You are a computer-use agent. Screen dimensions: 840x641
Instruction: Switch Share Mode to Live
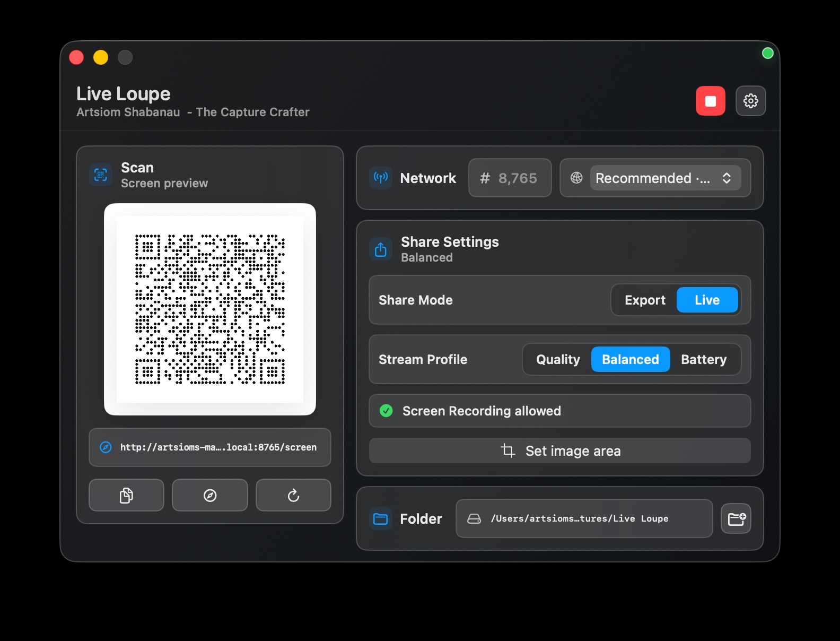click(707, 300)
